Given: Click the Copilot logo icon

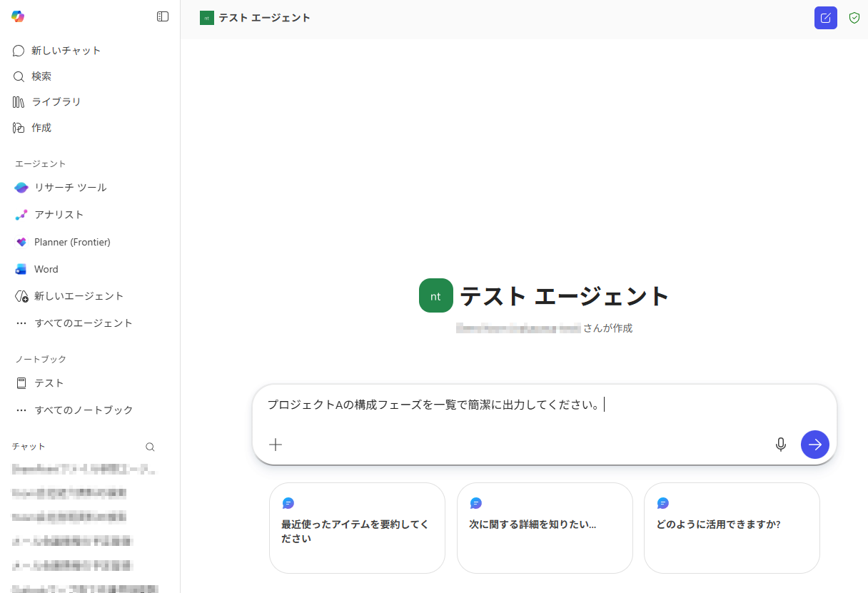Looking at the screenshot, I should tap(18, 16).
